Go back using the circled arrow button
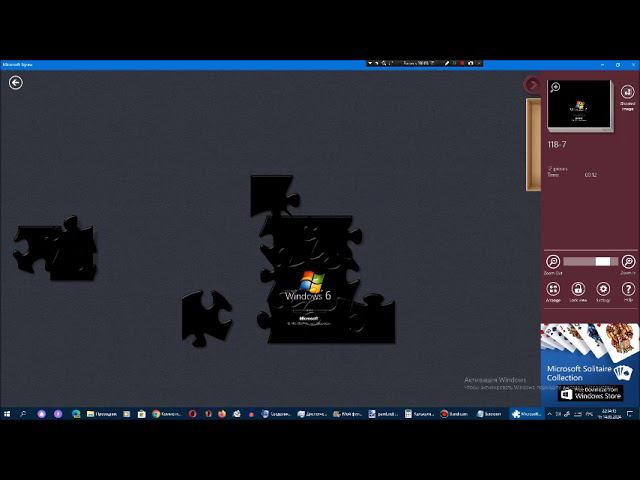Screen dimensions: 640x480 pyautogui.click(x=16, y=83)
